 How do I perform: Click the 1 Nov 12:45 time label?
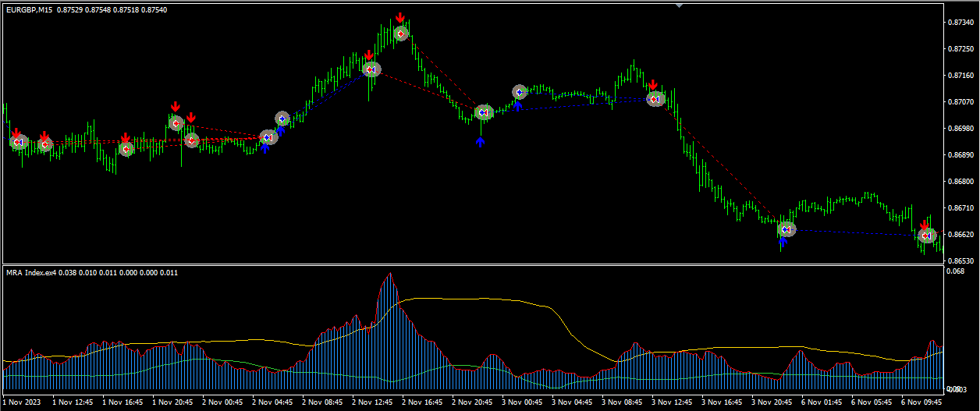pyautogui.click(x=73, y=402)
